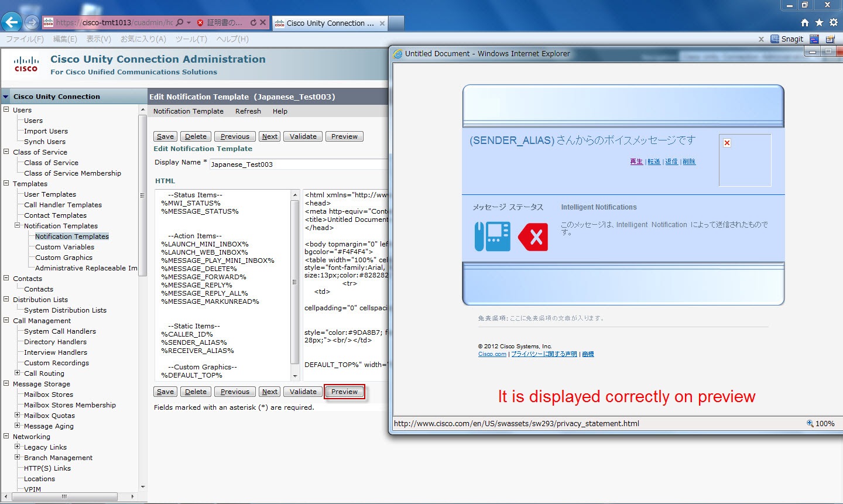Viewport: 843px width, 504px height.
Task: Click the address bar search magnifier icon
Action: (180, 23)
